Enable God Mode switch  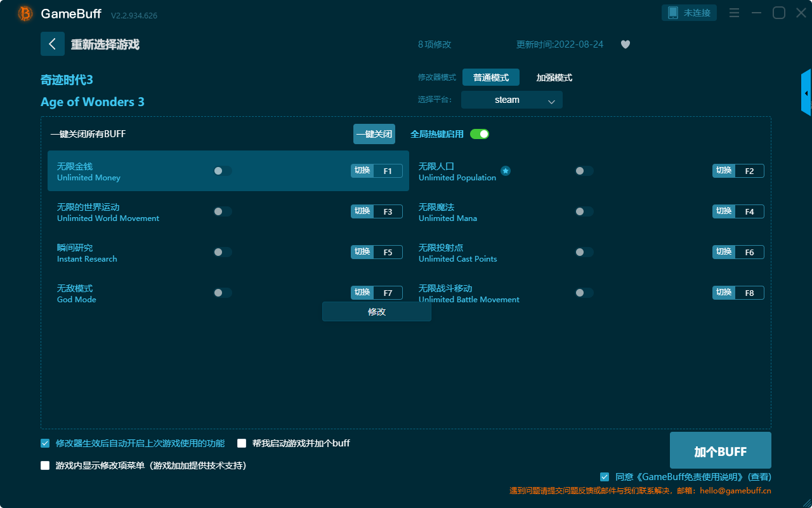(x=223, y=293)
